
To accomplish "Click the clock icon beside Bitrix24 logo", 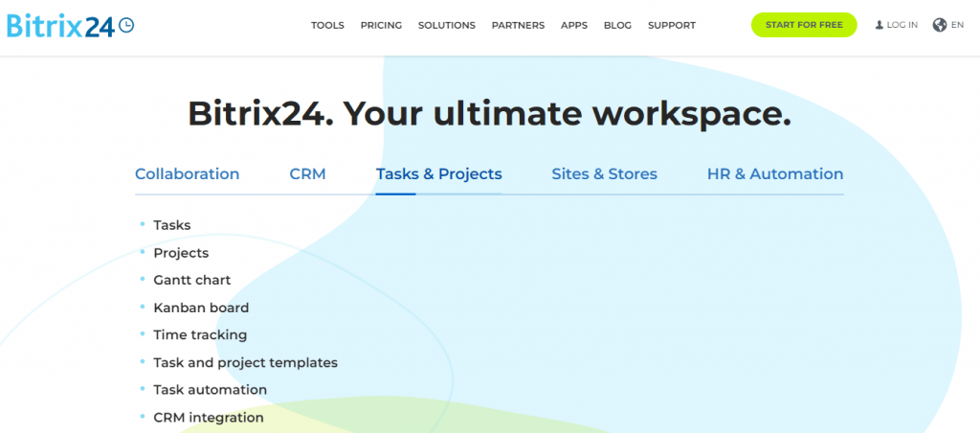I will pos(126,25).
